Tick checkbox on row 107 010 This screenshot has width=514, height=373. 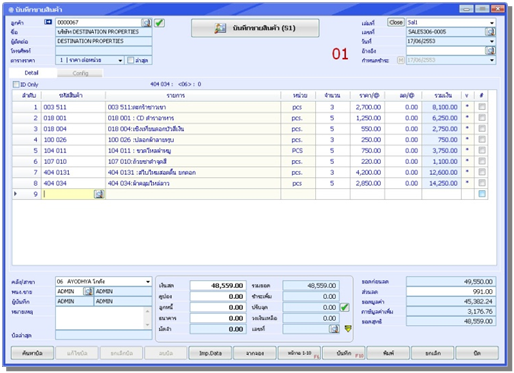(x=482, y=161)
